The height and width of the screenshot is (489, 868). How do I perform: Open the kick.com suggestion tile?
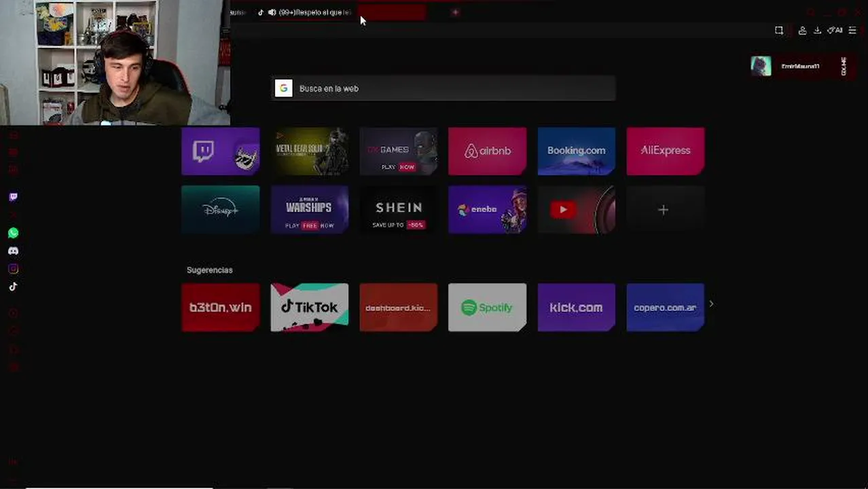(577, 308)
